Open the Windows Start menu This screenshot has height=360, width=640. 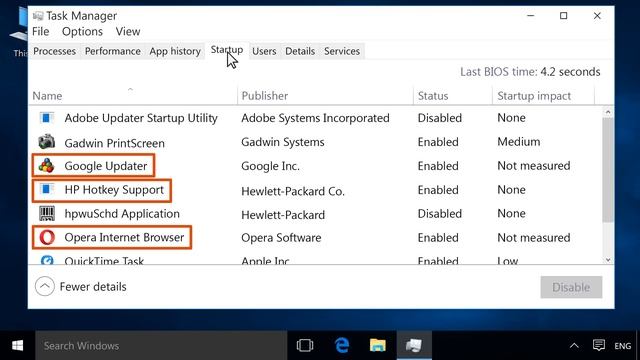pyautogui.click(x=17, y=346)
